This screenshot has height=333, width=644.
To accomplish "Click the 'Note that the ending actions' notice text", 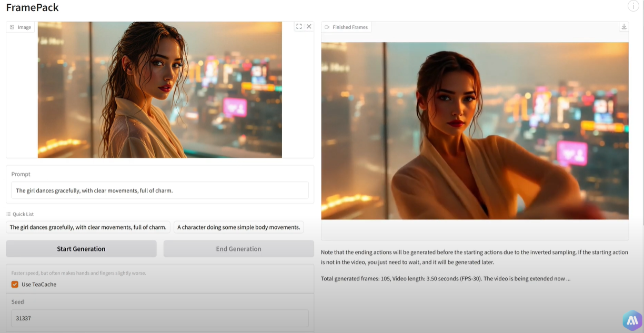I will point(475,257).
